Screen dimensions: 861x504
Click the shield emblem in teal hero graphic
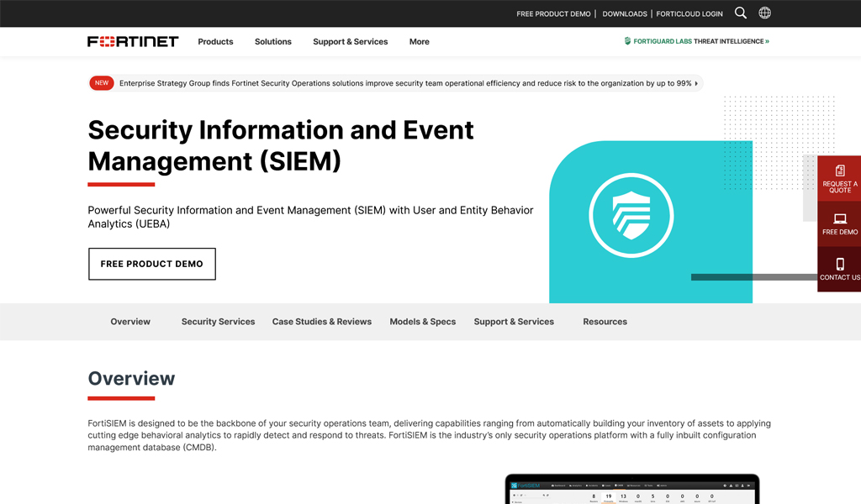[x=631, y=217]
